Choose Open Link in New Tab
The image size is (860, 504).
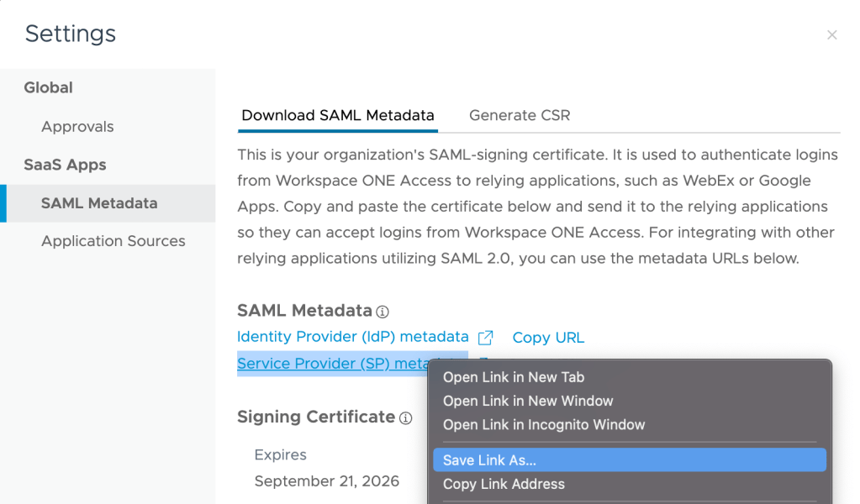[514, 377]
